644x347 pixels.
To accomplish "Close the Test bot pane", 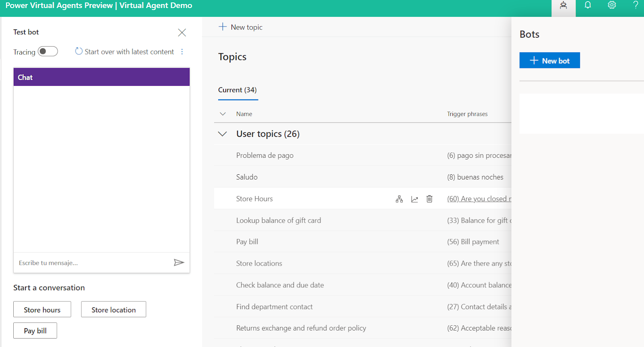I will (x=182, y=33).
